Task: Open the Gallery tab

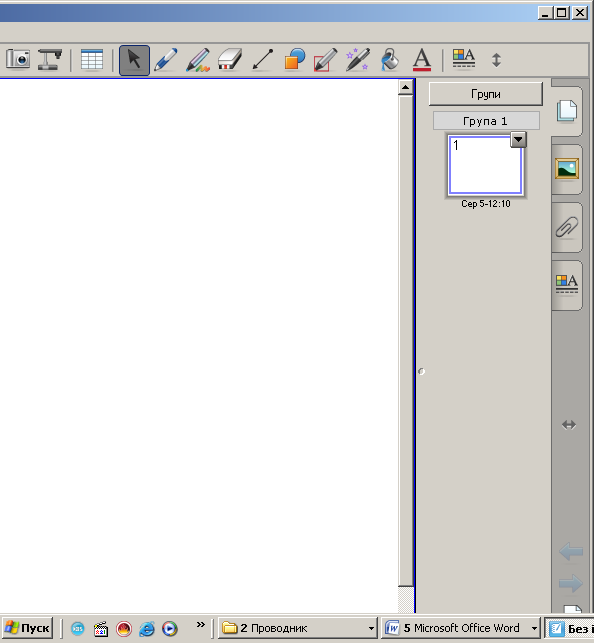Action: pyautogui.click(x=567, y=169)
